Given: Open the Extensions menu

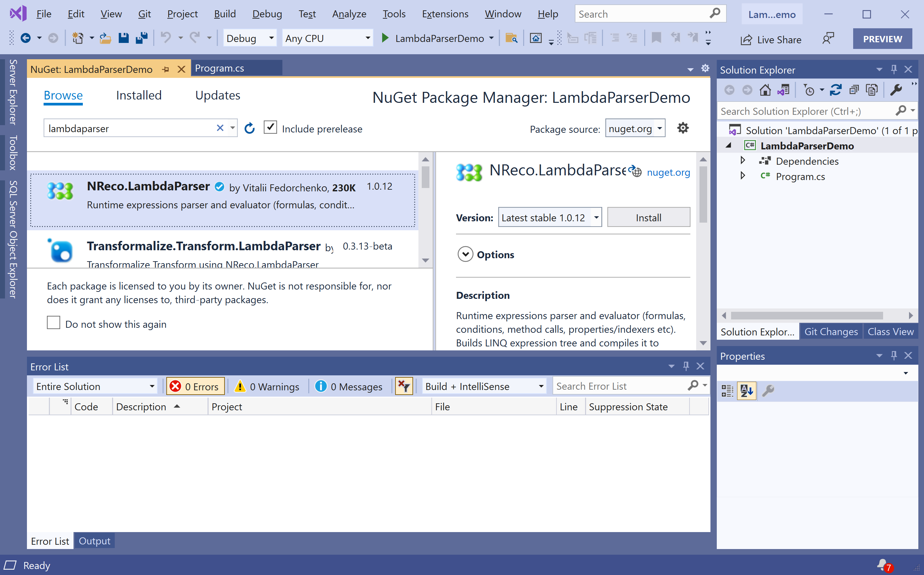Looking at the screenshot, I should click(445, 14).
